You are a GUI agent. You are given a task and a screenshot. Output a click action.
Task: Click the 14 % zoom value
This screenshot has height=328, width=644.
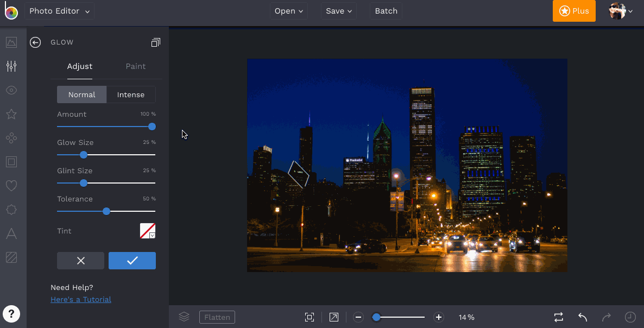466,317
